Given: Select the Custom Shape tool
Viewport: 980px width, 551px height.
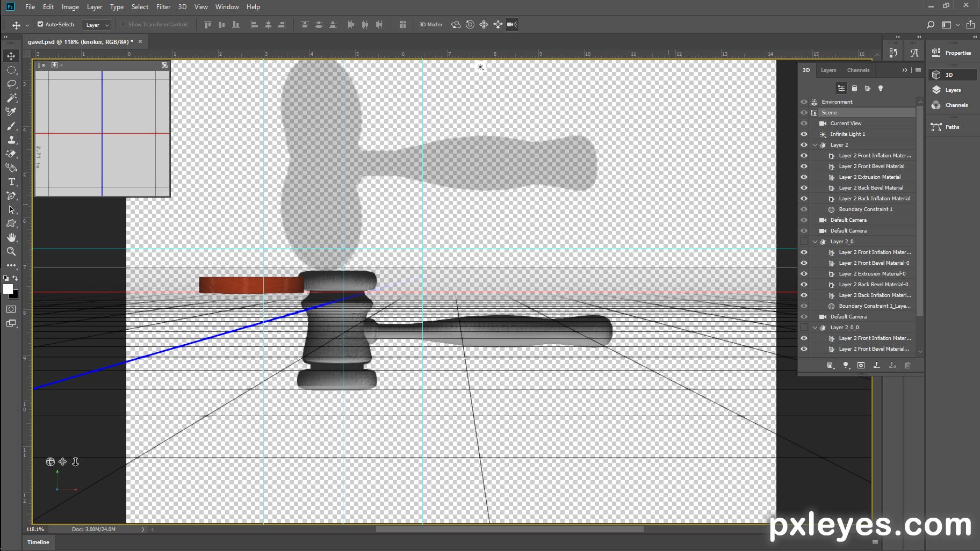Looking at the screenshot, I should [11, 223].
